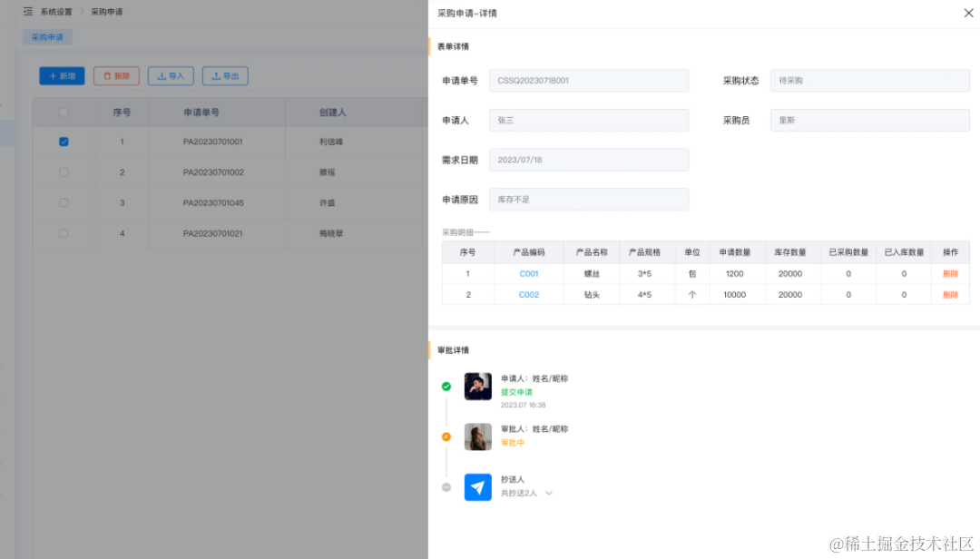Screen dimensions: 980x559
Task: Click the 已采购数量 column header
Action: [848, 252]
